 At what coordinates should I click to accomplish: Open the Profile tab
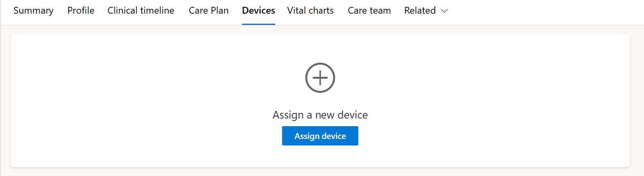coord(81,10)
